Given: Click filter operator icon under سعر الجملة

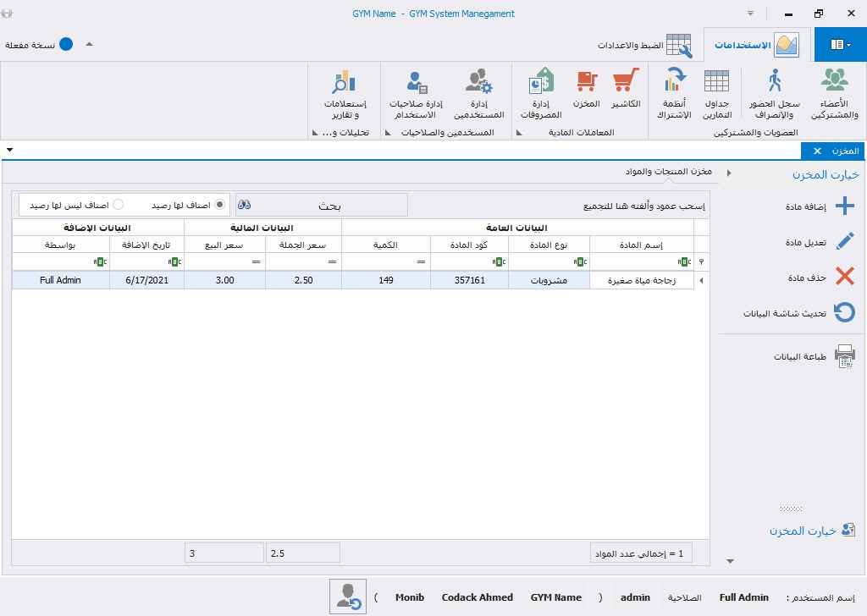Looking at the screenshot, I should [x=332, y=261].
